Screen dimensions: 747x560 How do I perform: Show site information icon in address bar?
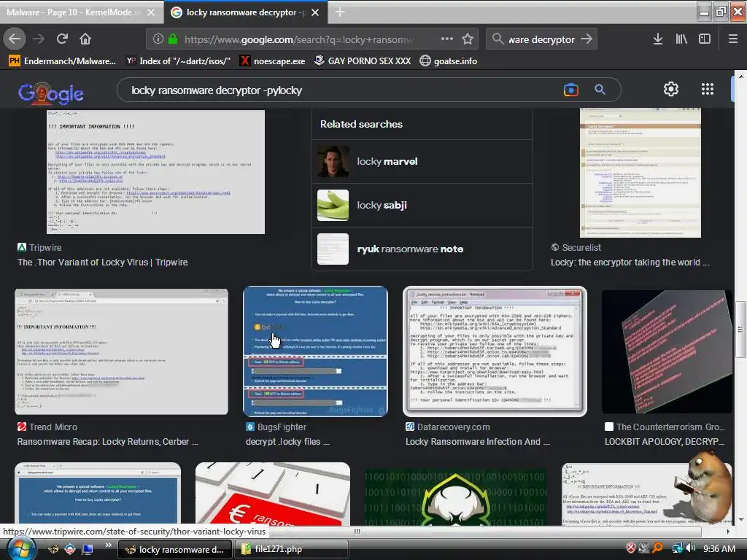tap(158, 39)
